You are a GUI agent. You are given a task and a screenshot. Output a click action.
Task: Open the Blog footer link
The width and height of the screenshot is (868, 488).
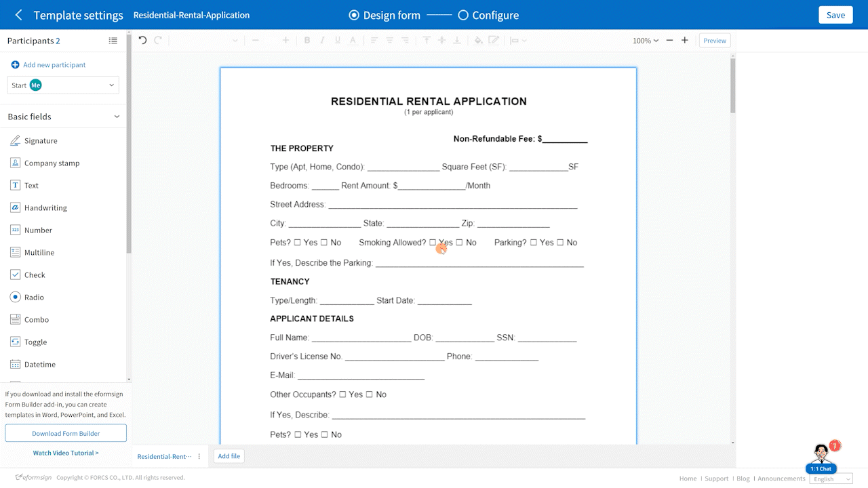(x=743, y=479)
